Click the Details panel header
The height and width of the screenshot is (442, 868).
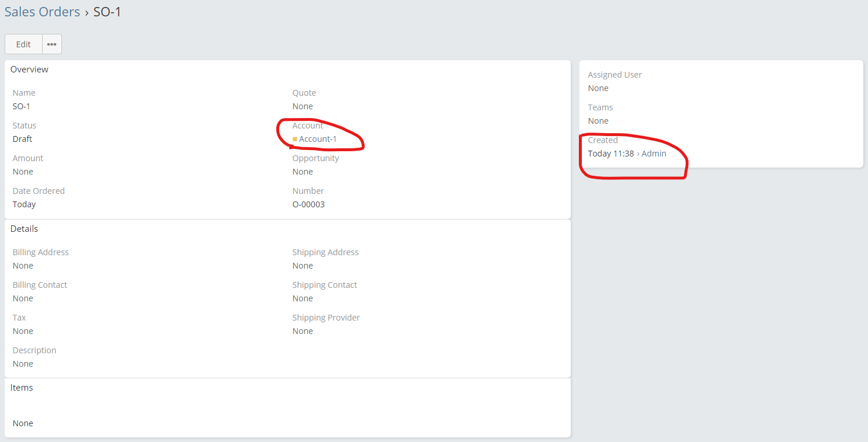[24, 229]
